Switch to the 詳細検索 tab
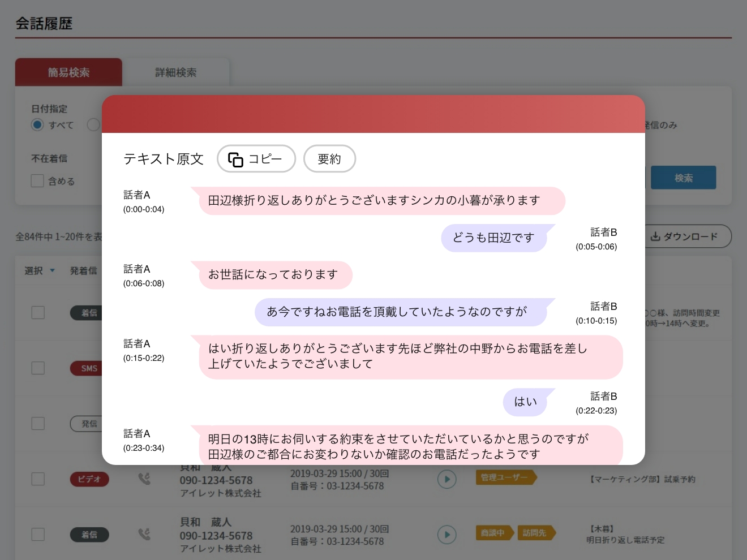Viewport: 747px width, 560px height. [x=176, y=72]
